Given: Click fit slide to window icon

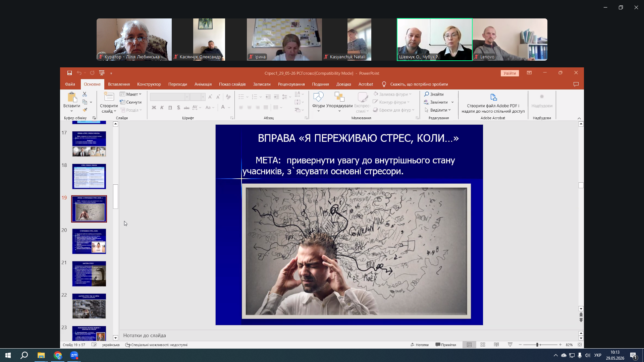Looking at the screenshot, I should coord(580,345).
